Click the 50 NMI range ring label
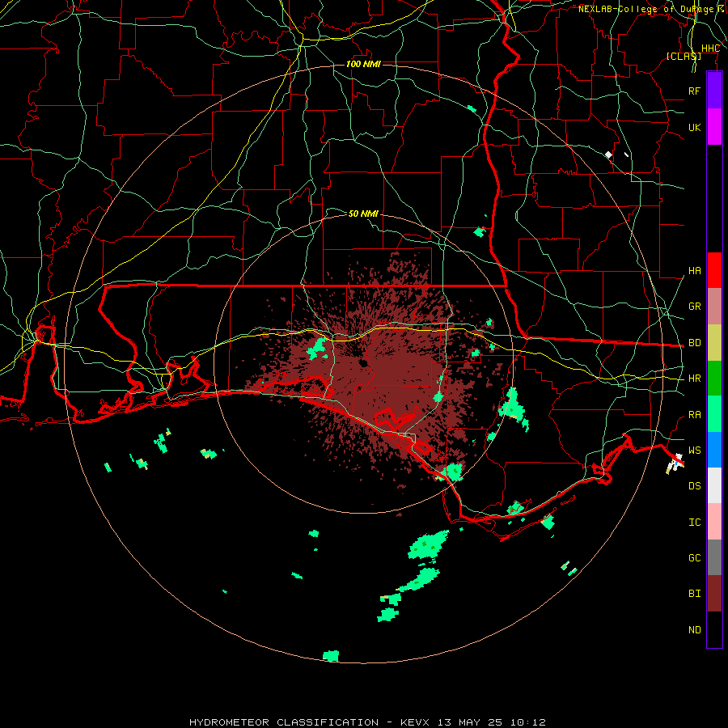The height and width of the screenshot is (728, 728). (363, 214)
